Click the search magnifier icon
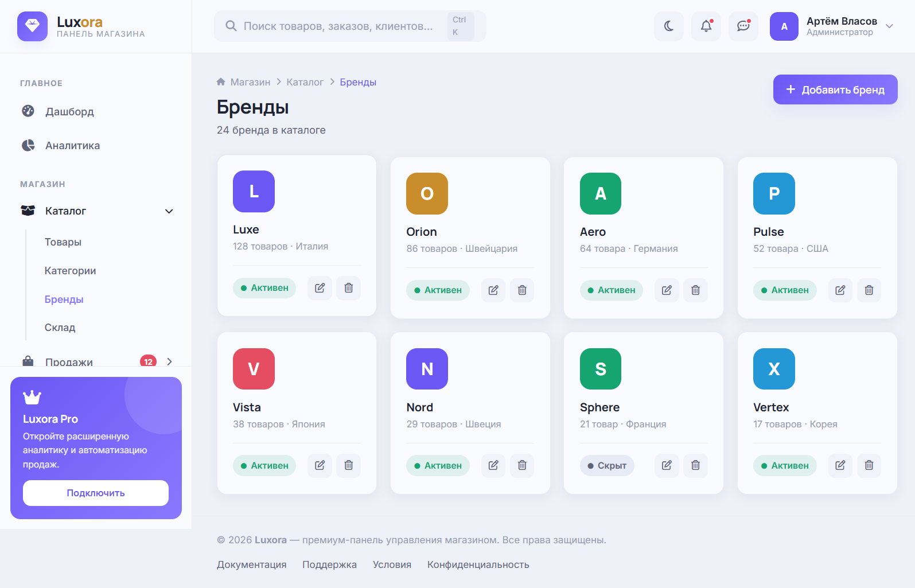This screenshot has height=588, width=915. [x=231, y=26]
